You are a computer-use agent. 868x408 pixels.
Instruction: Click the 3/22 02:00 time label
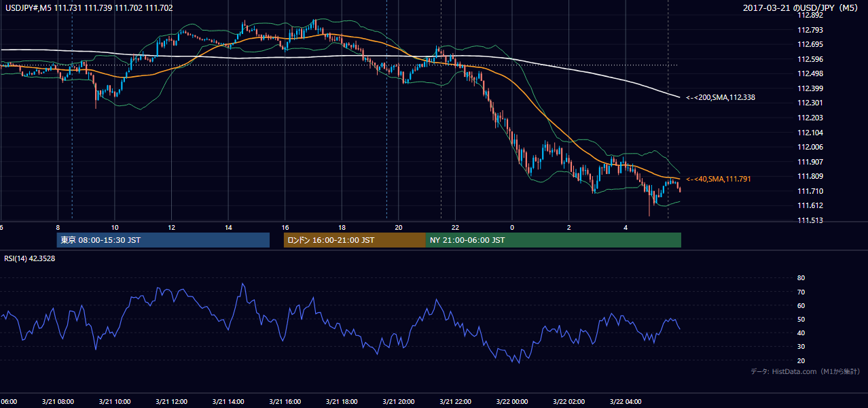[569, 402]
